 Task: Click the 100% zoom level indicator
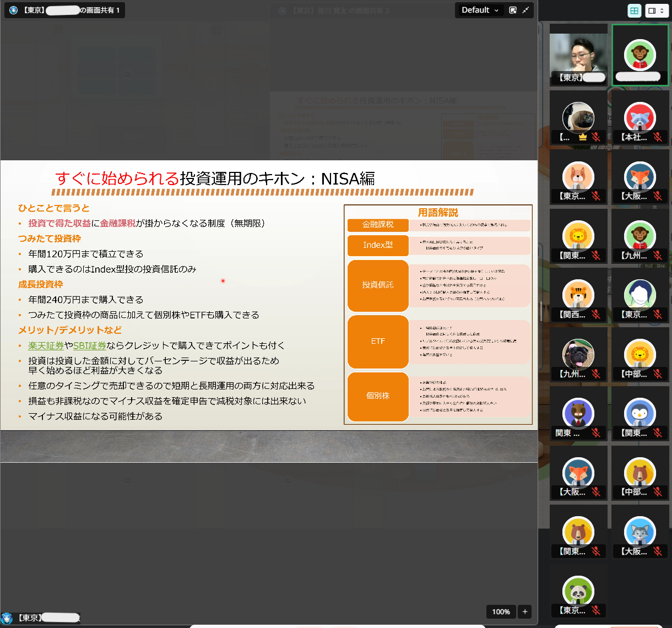[x=501, y=611]
